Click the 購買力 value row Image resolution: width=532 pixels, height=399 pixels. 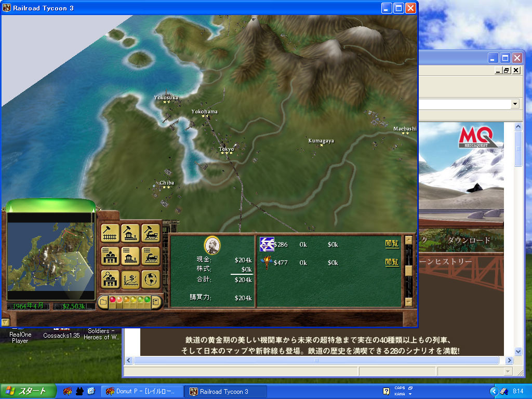[220, 297]
